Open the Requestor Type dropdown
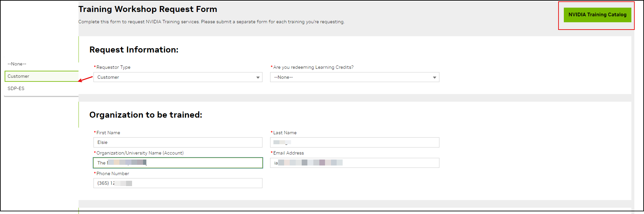The width and height of the screenshot is (644, 214). click(x=178, y=77)
